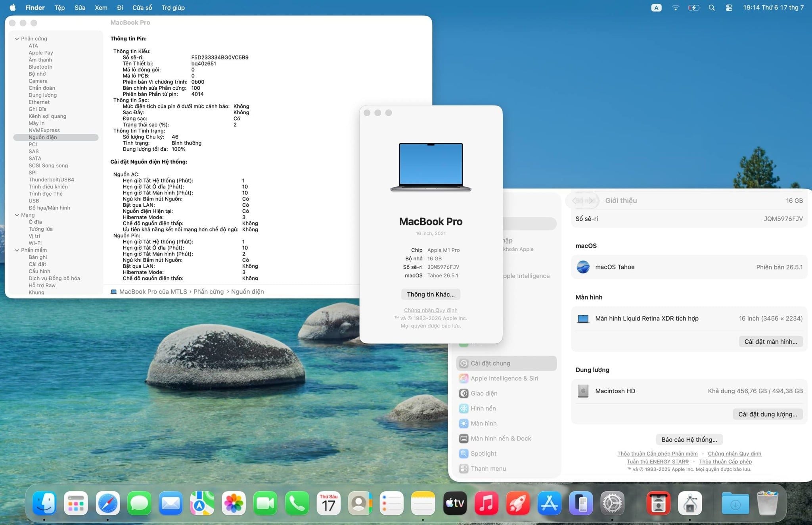Open the Tuân thủ ENERGY STAR link
Image resolution: width=812 pixels, height=525 pixels.
point(658,462)
